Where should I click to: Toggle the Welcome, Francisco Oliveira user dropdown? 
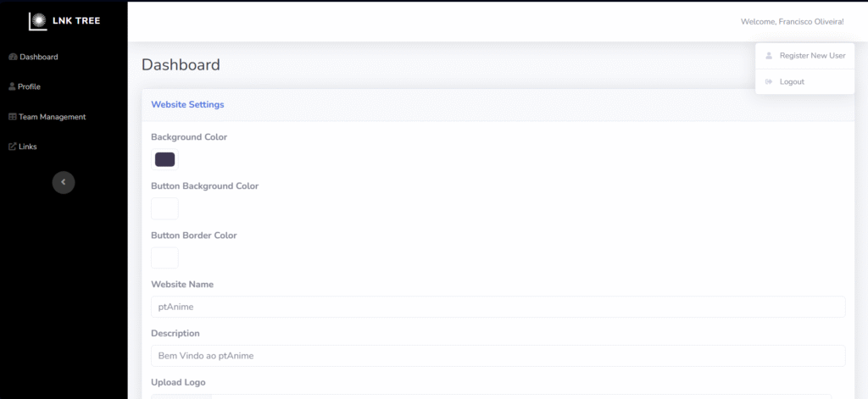pyautogui.click(x=793, y=21)
